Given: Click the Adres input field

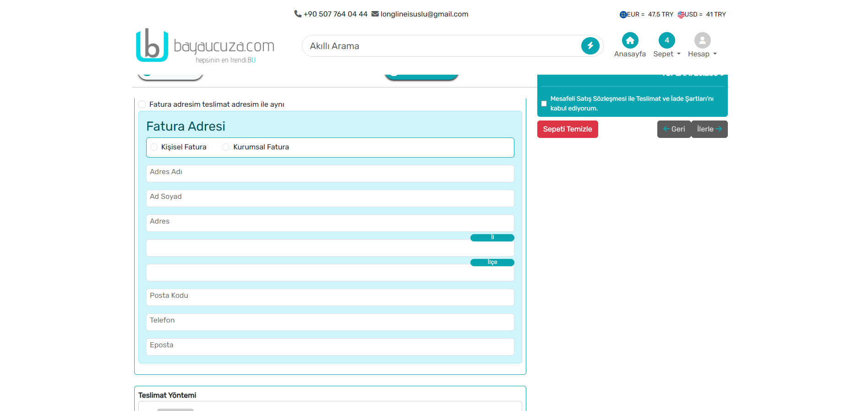Looking at the screenshot, I should pyautogui.click(x=330, y=223).
